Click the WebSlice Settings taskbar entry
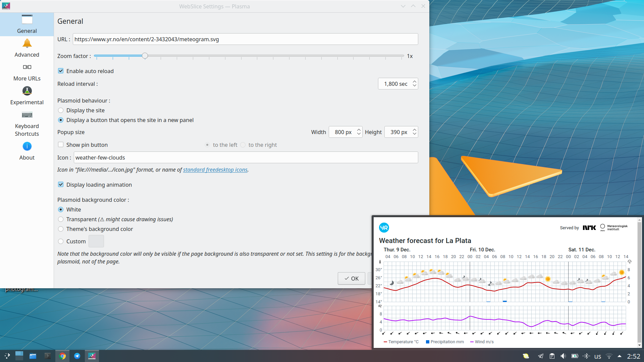 click(x=92, y=356)
